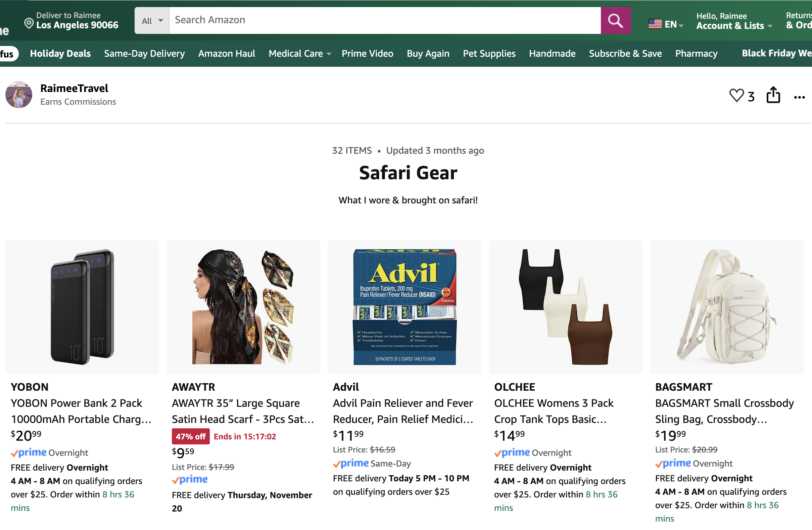Expand Account & Lists dropdown
This screenshot has height=530, width=812.
pos(734,26)
